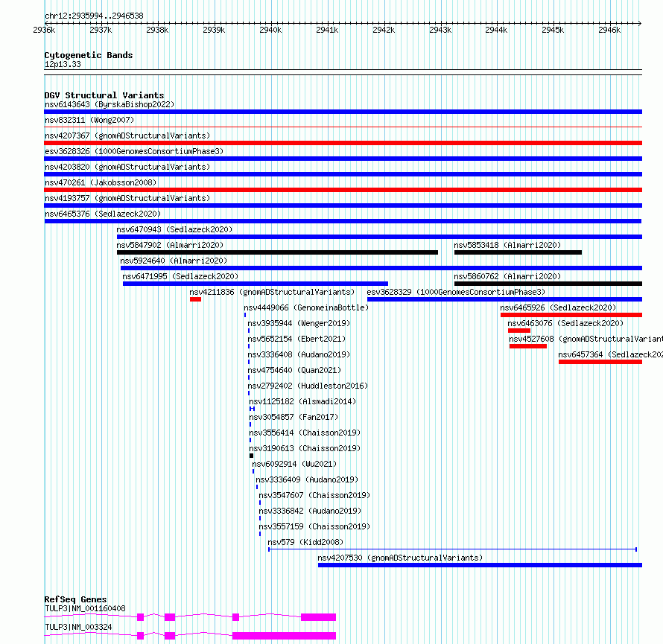Select the blue nsv4207530 variant bar

(x=480, y=565)
